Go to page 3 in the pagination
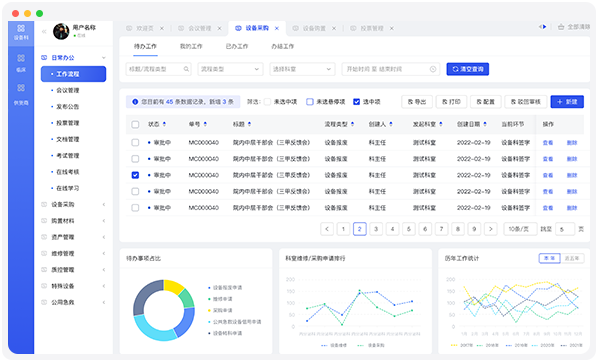Viewport: 598px width, 362px height. click(x=376, y=229)
